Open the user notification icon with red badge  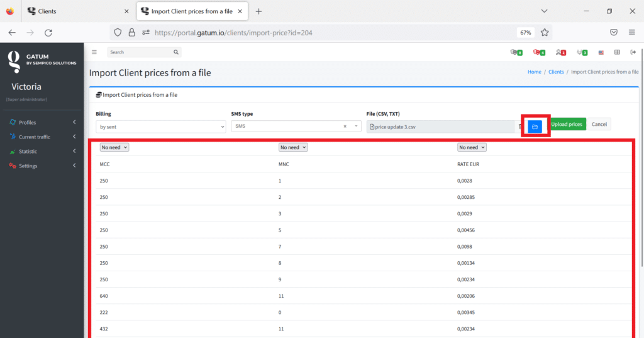560,52
